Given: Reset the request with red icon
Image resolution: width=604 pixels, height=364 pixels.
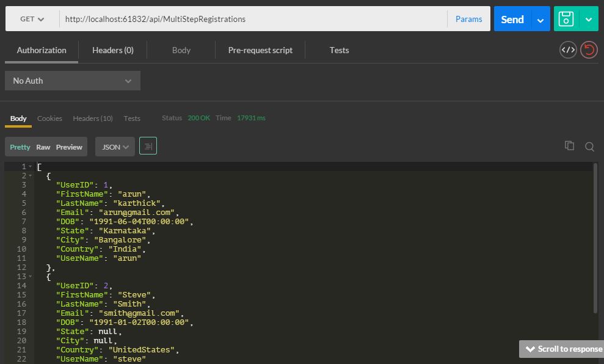Looking at the screenshot, I should pos(589,49).
